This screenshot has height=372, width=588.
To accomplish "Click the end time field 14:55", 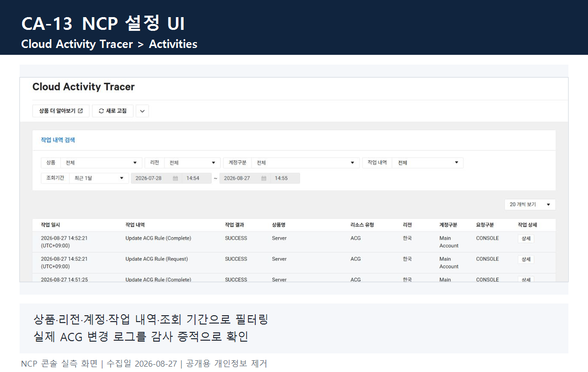I will click(x=284, y=178).
